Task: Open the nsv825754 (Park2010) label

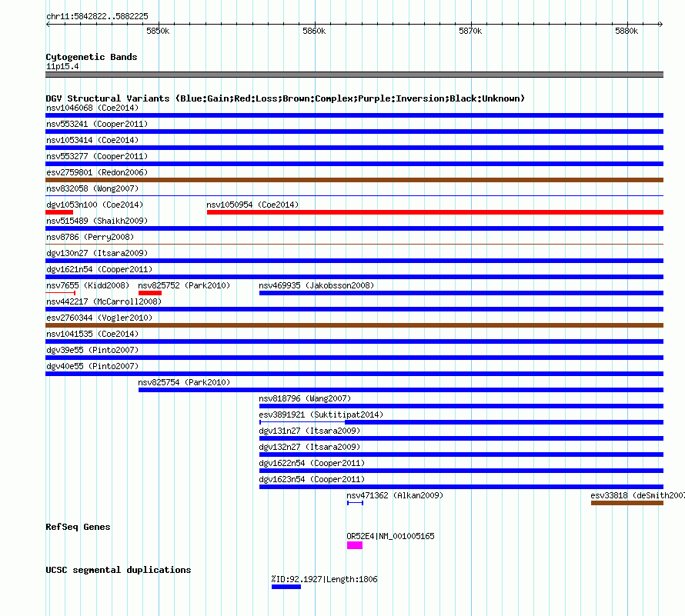Action: pyautogui.click(x=184, y=382)
